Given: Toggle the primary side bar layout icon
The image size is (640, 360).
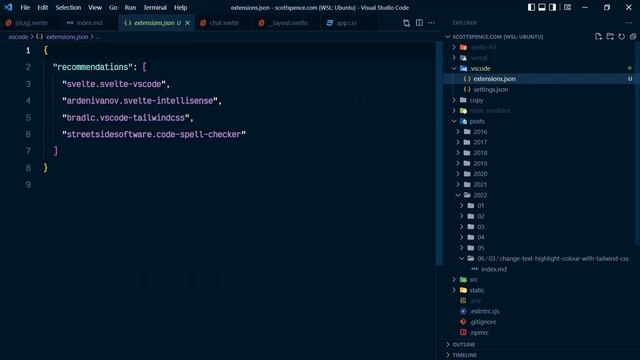Looking at the screenshot, I should tap(531, 7).
